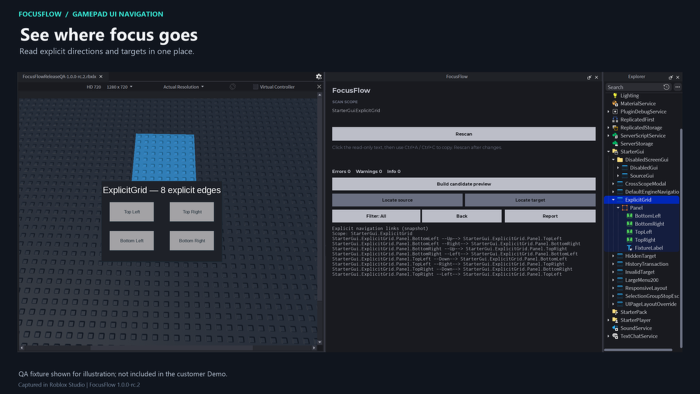700x394 pixels.
Task: Click the SoundService icon
Action: 615,328
